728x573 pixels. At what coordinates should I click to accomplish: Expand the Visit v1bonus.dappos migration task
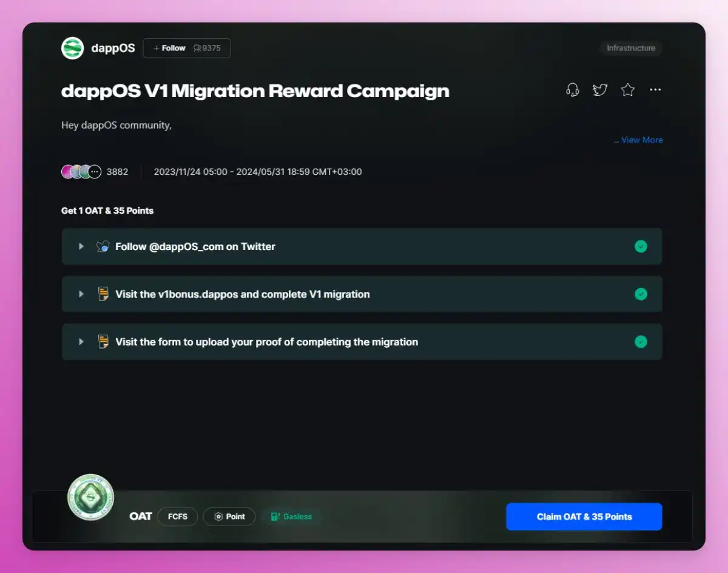click(x=362, y=294)
